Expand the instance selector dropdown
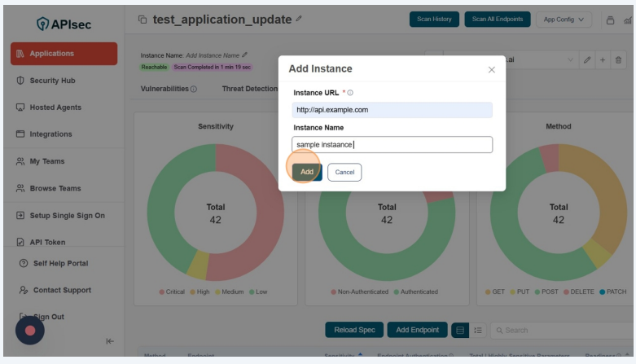Image resolution: width=636 pixels, height=364 pixels. 570,60
